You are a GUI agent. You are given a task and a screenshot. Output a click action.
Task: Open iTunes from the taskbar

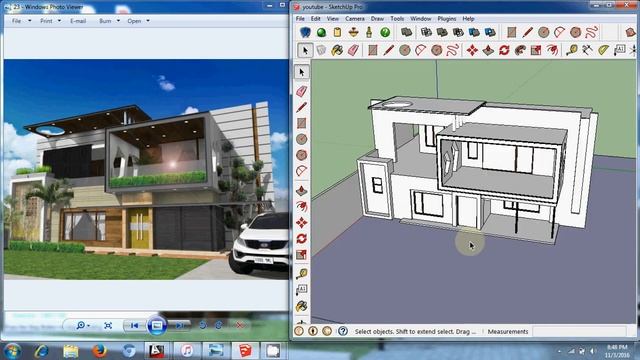coord(187,351)
